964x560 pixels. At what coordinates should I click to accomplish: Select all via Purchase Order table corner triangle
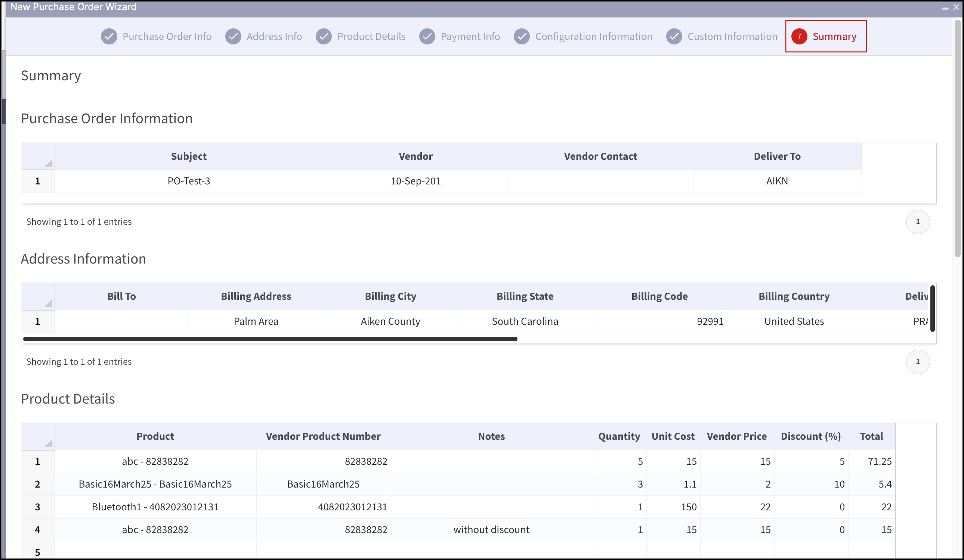pyautogui.click(x=48, y=163)
